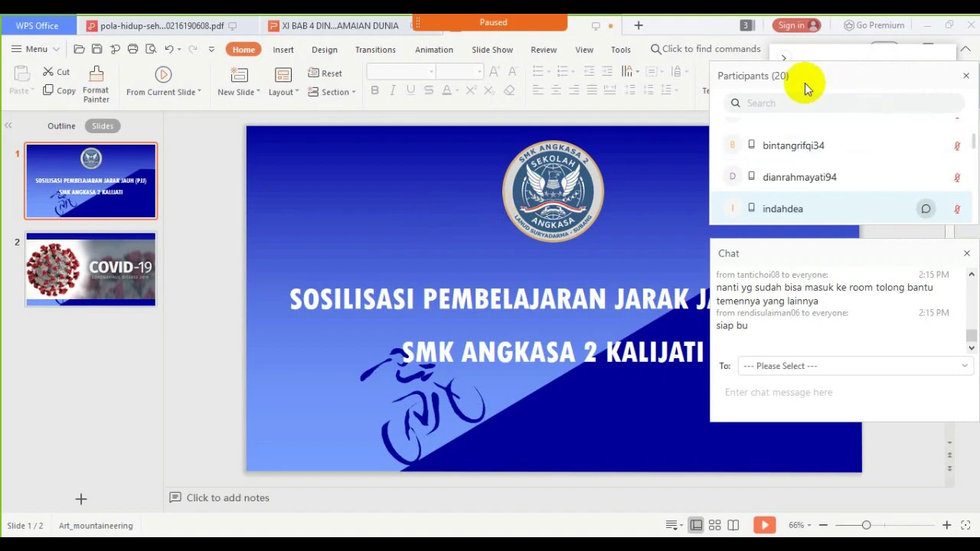Click the Undo arrow icon
The height and width of the screenshot is (551, 980).
coord(169,49)
